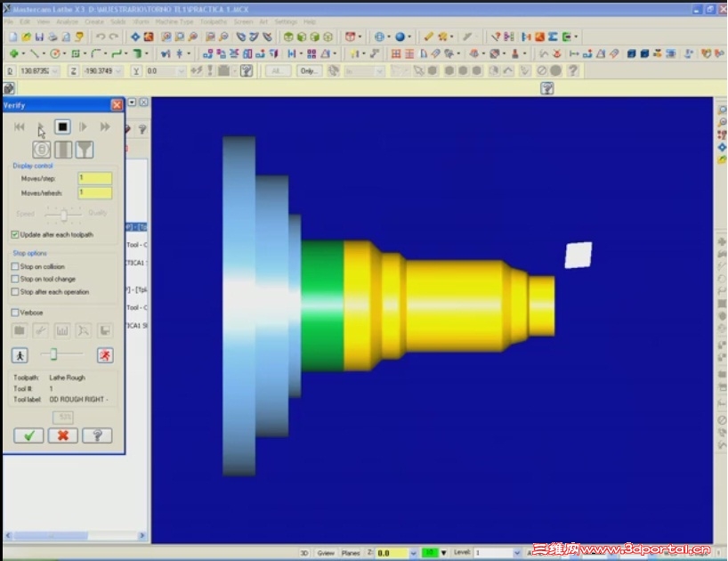
Task: Click the Planes button in status bar
Action: coord(351,553)
